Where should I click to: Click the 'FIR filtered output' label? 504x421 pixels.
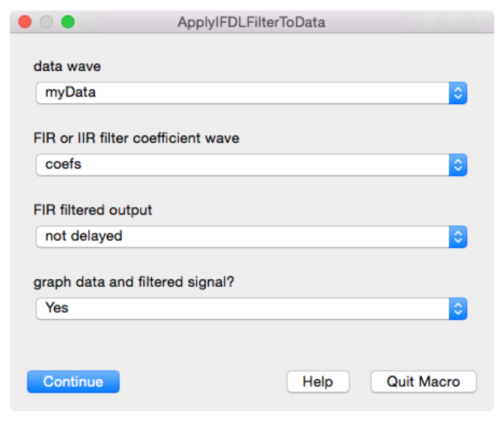click(x=93, y=210)
